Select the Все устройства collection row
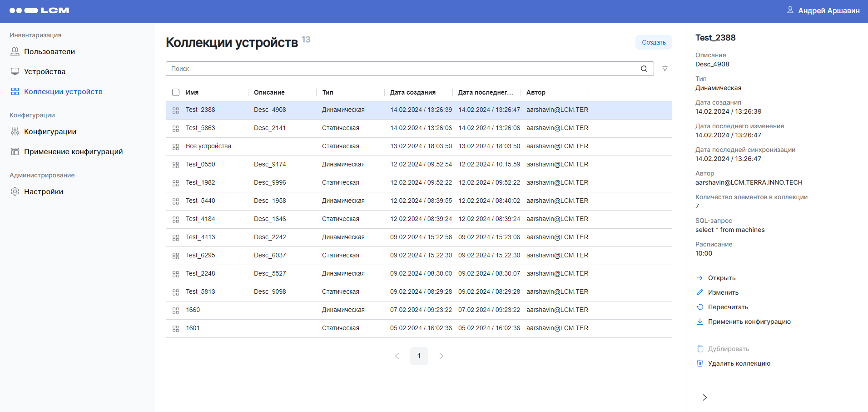 click(208, 146)
